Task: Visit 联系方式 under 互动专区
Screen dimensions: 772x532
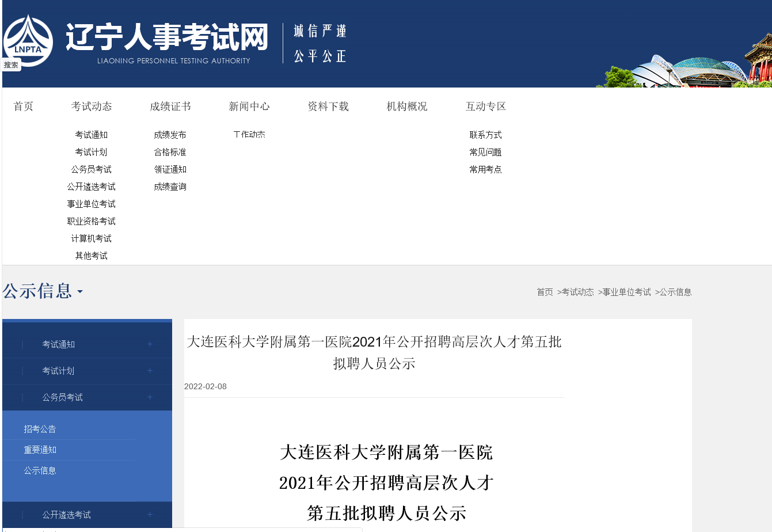Action: tap(485, 135)
